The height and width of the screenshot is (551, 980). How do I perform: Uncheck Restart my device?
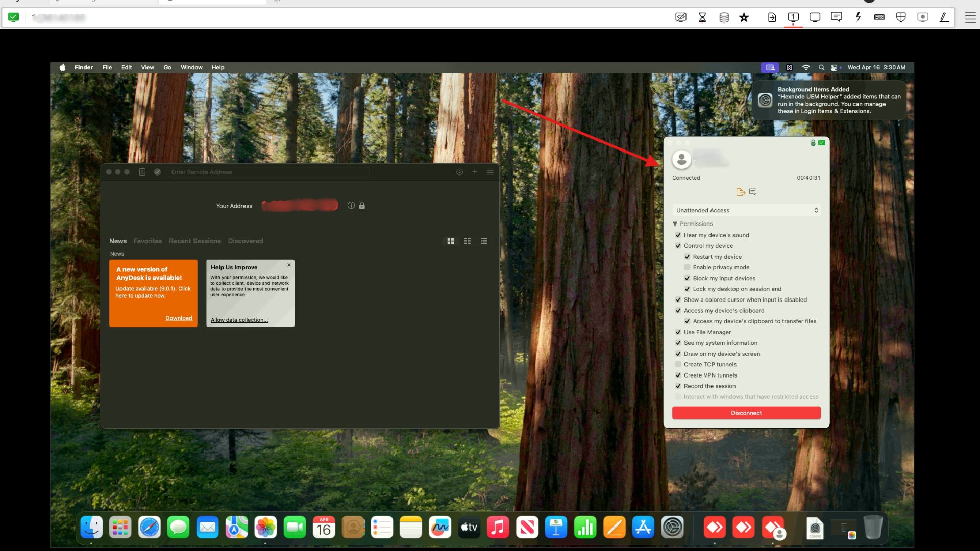(x=687, y=257)
